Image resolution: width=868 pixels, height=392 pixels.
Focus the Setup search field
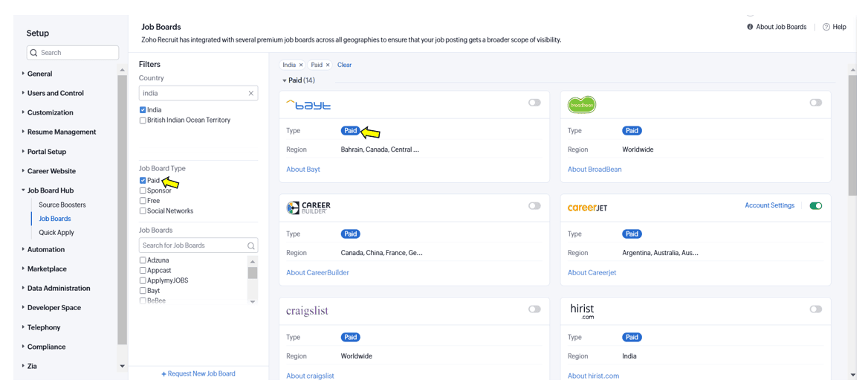coord(73,53)
